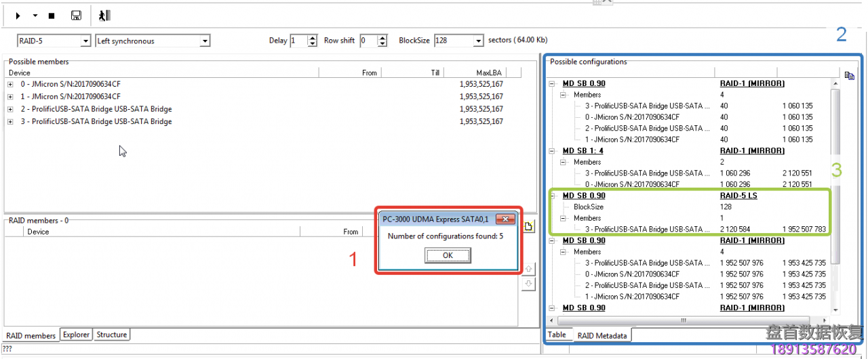Stop the process with the square icon
Screen dimensions: 868x359
pos(52,15)
